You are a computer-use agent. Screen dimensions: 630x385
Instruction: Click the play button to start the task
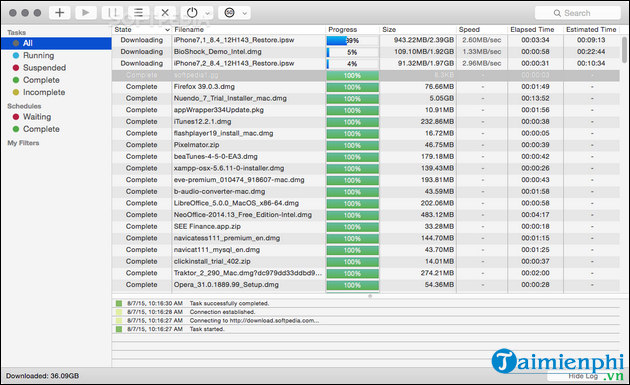[x=86, y=12]
